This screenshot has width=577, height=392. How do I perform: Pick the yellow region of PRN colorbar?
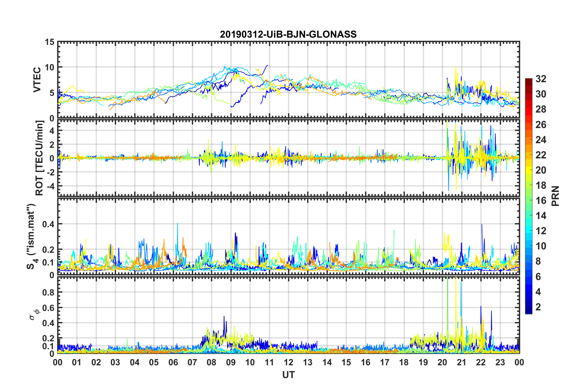point(529,170)
